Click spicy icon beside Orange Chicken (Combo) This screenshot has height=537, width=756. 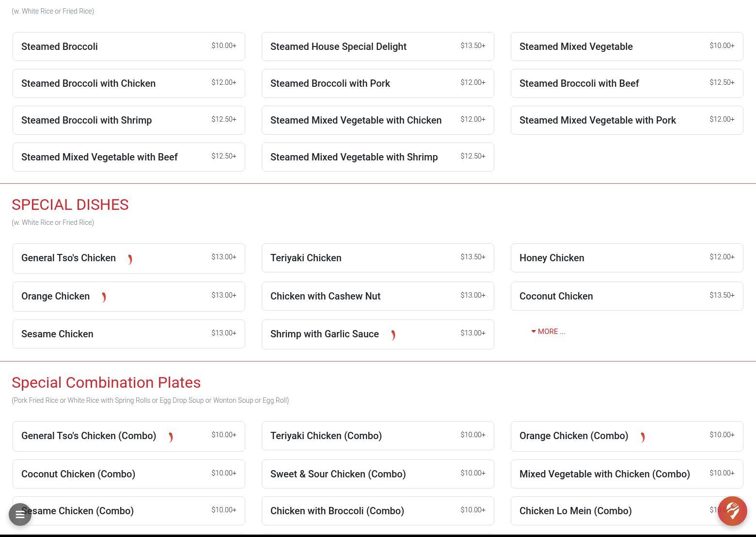643,437
